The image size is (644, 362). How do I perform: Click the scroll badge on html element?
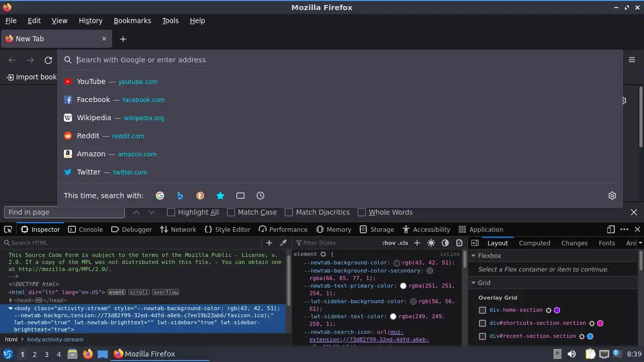pos(138,292)
